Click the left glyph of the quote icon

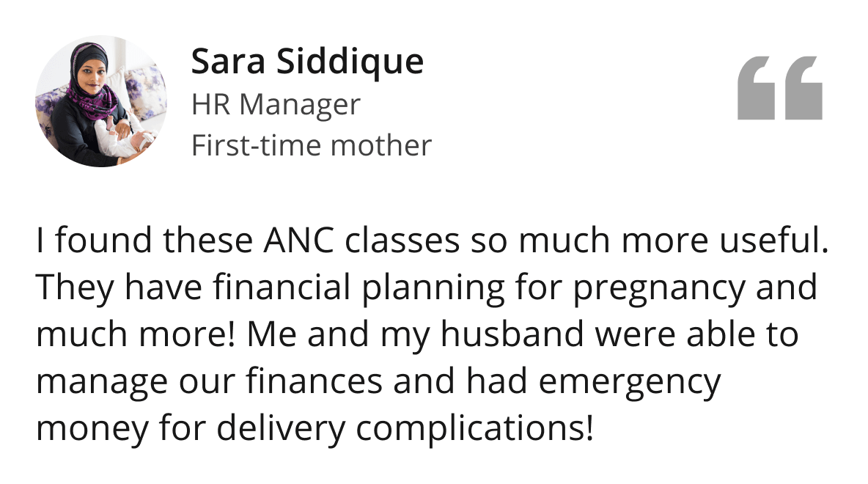click(756, 87)
